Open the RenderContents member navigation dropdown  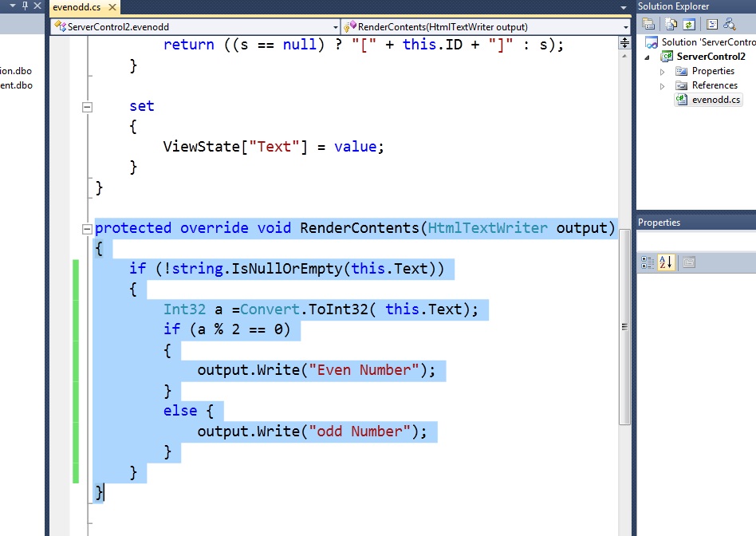(625, 26)
